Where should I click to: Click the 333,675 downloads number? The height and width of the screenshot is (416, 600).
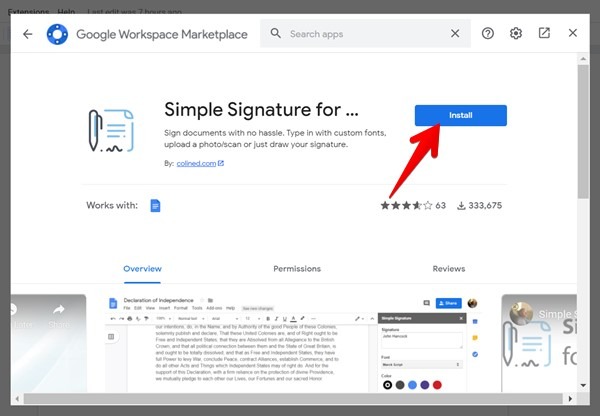pos(485,206)
